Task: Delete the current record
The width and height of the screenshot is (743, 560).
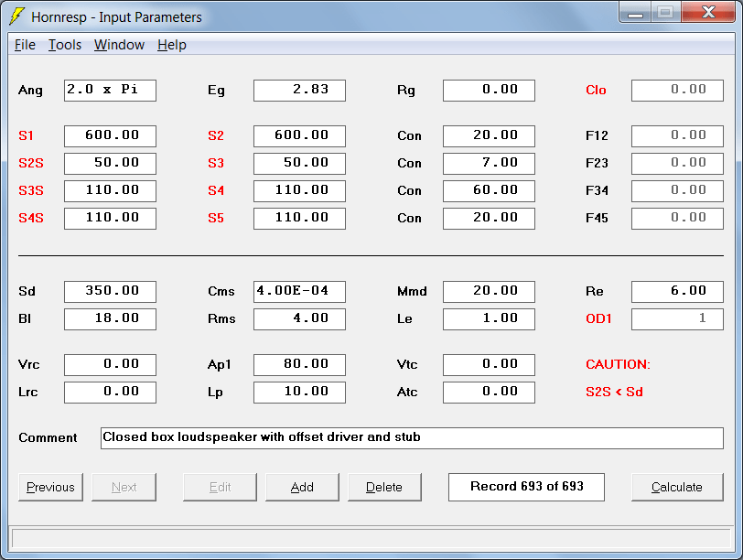Action: click(x=384, y=487)
